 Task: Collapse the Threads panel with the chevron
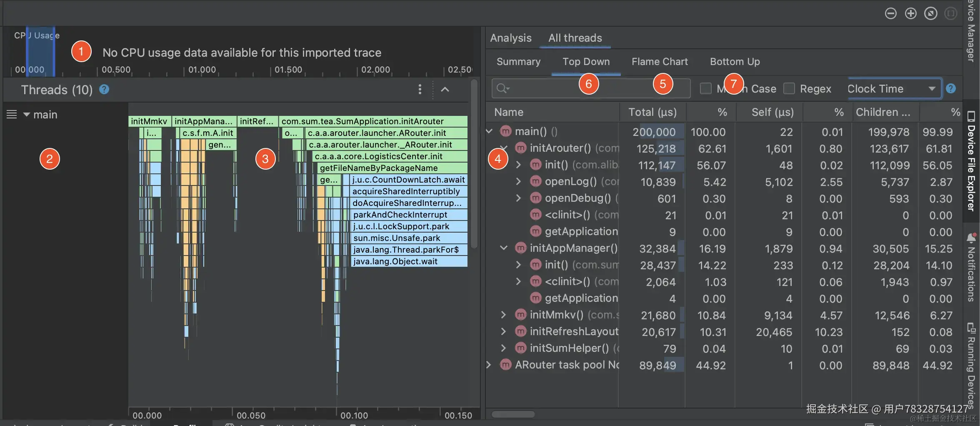click(x=445, y=89)
